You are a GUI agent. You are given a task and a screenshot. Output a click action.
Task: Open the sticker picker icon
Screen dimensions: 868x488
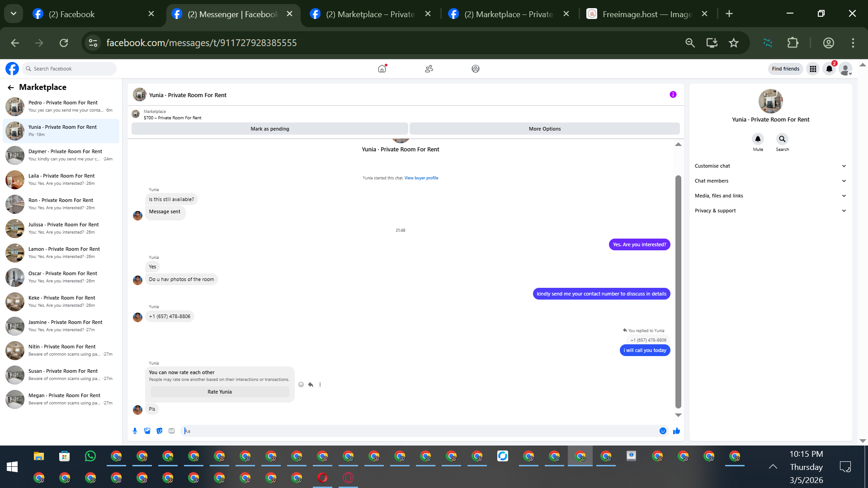159,431
